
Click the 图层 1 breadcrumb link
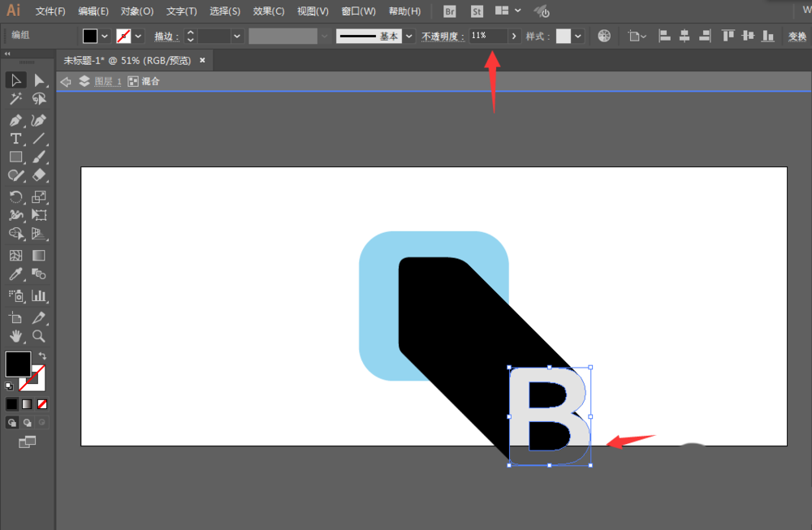pos(108,81)
